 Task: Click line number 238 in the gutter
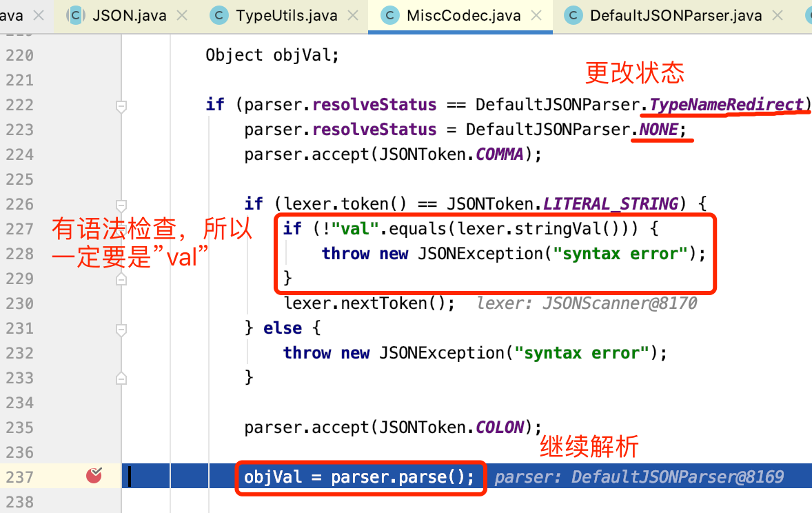[20, 501]
